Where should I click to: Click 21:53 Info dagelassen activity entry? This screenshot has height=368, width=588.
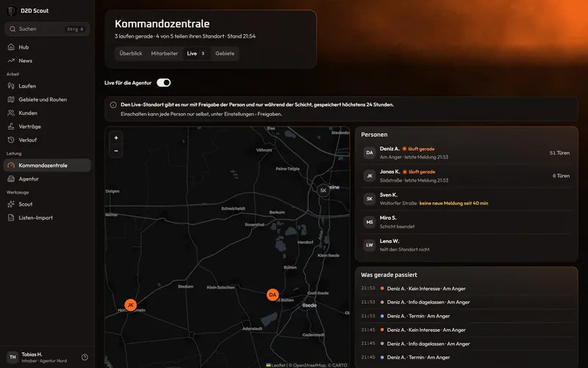click(x=466, y=302)
